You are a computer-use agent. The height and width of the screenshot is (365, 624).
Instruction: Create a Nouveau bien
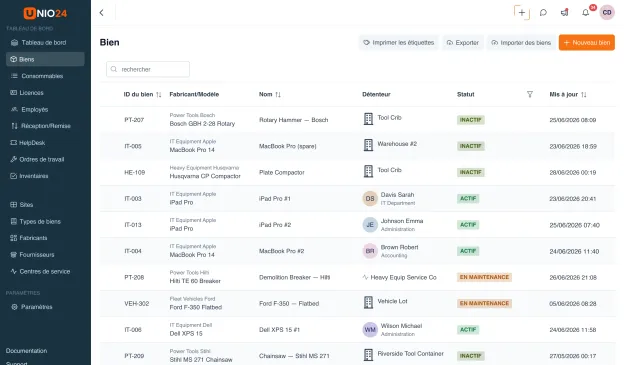(x=587, y=43)
